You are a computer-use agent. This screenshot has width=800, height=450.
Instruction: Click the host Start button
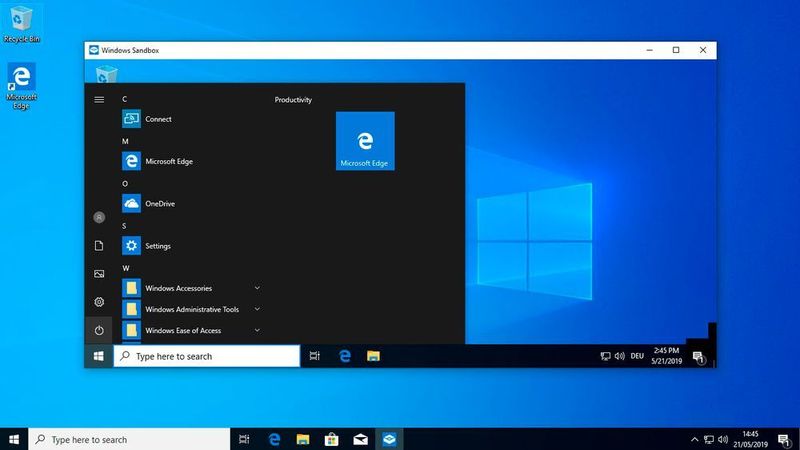pos(14,439)
